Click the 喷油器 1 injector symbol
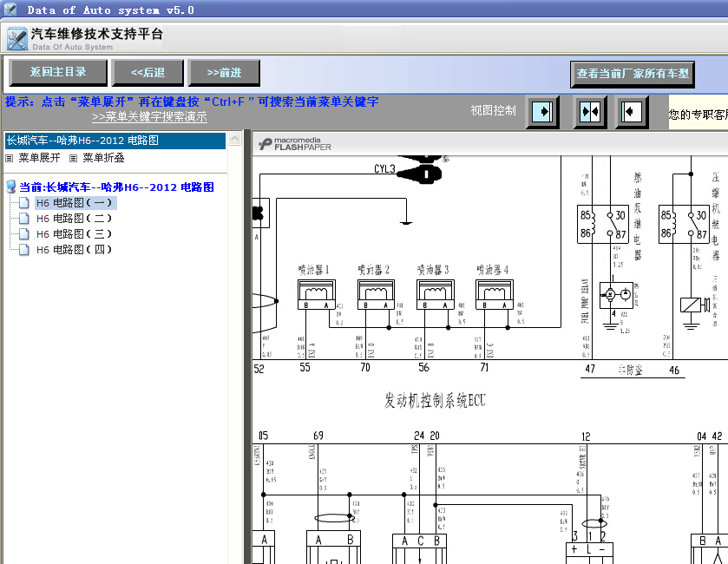Image resolution: width=728 pixels, height=564 pixels. point(316,294)
